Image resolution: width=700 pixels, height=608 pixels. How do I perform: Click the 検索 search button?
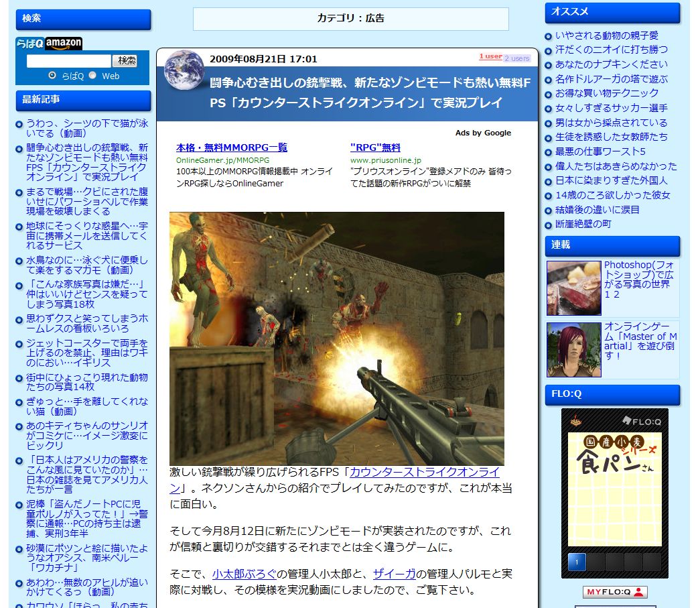pyautogui.click(x=125, y=61)
